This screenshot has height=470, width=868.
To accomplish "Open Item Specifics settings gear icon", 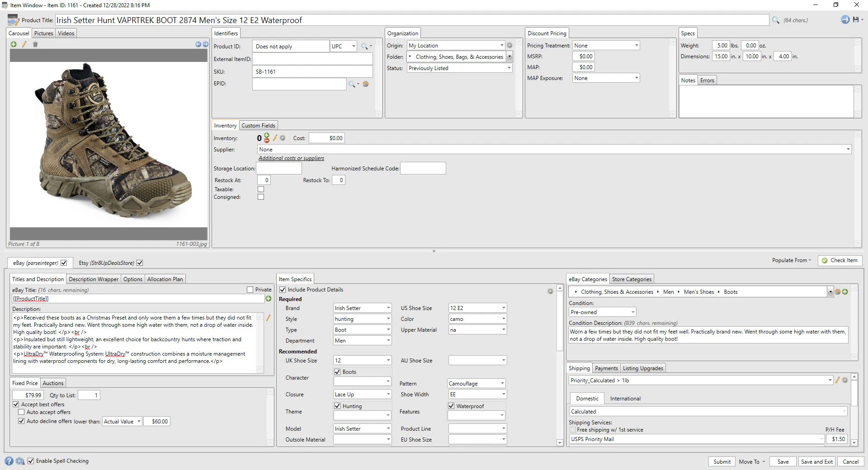I will [550, 291].
